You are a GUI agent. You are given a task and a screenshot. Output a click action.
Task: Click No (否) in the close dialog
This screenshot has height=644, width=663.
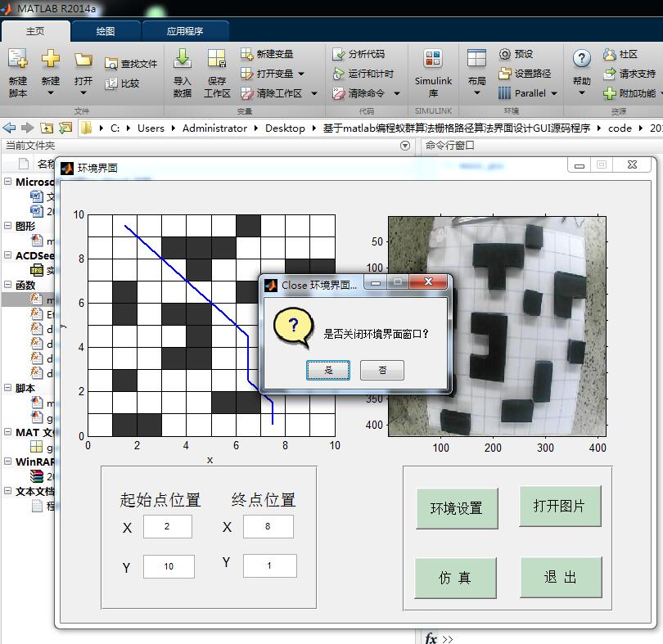pyautogui.click(x=382, y=370)
